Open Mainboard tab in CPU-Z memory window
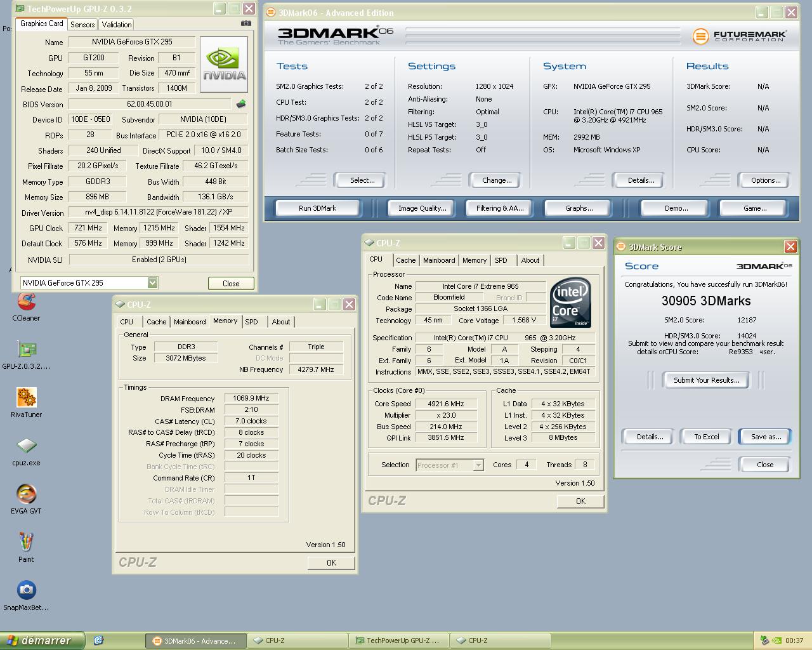The height and width of the screenshot is (650, 812). tap(190, 322)
